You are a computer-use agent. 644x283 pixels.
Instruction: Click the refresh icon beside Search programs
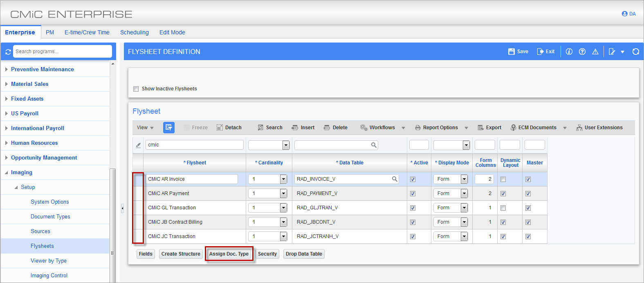click(8, 52)
